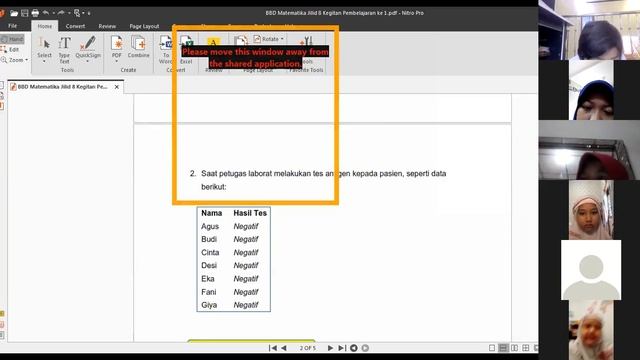The image size is (640, 360).
Task: Switch to the Page Layout ribbon tab
Action: (x=144, y=26)
